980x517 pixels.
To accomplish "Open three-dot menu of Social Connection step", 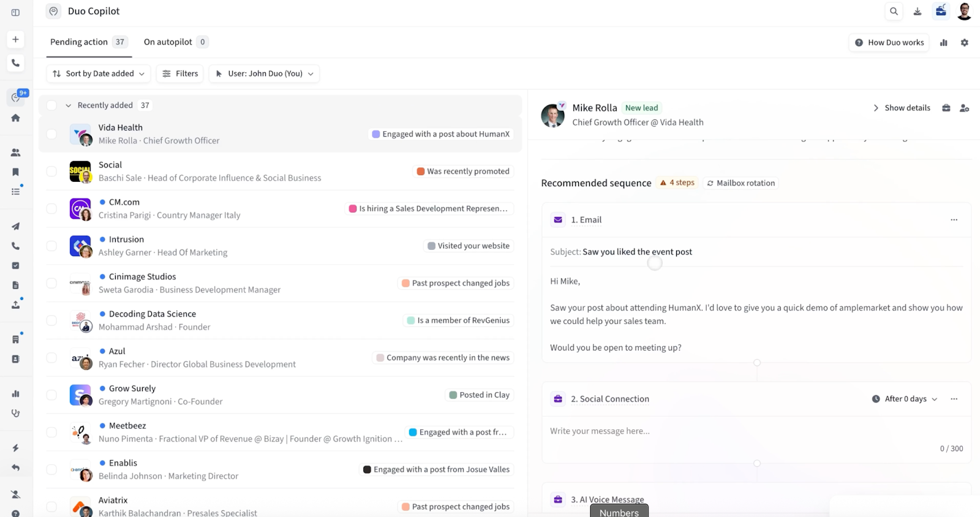I will coord(954,399).
